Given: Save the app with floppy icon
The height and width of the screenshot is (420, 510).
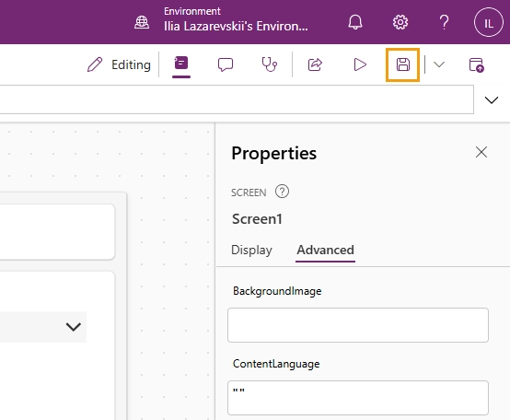Looking at the screenshot, I should [x=402, y=64].
